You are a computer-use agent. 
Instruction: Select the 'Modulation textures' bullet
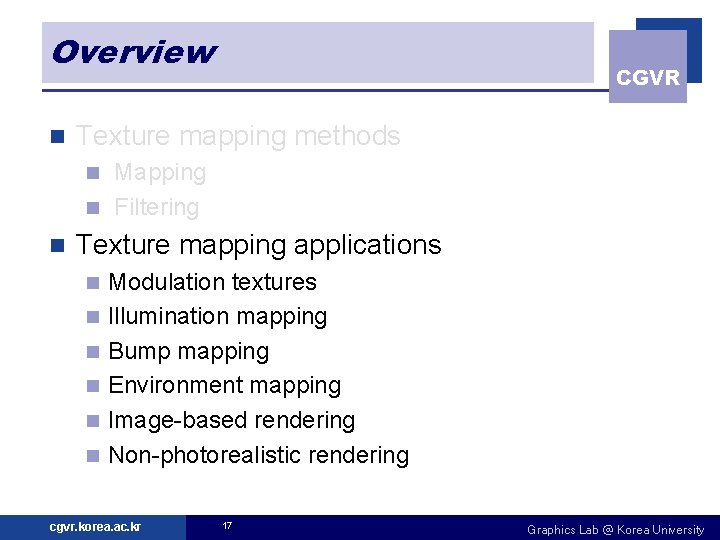coord(213,282)
